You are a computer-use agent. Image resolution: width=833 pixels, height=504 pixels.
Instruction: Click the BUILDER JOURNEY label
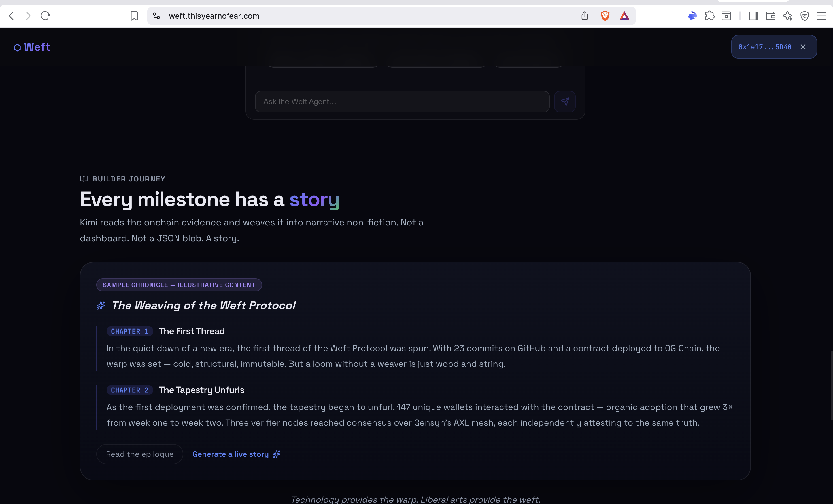coord(129,179)
